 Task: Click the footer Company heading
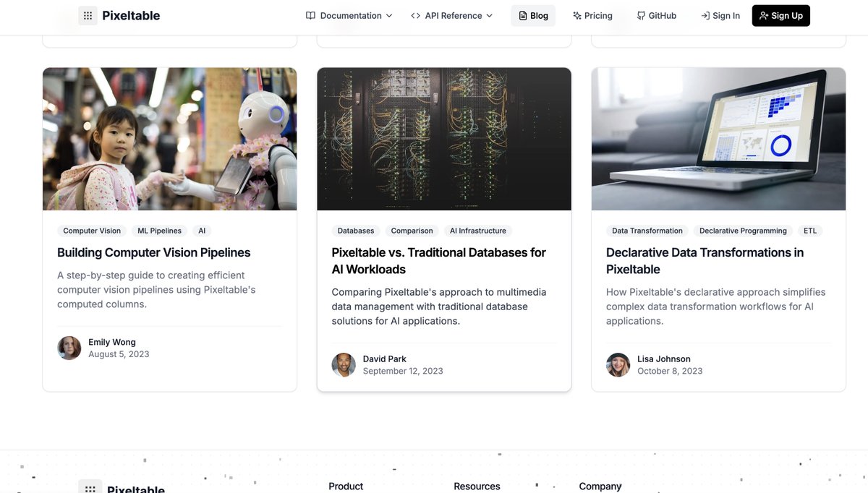point(600,486)
